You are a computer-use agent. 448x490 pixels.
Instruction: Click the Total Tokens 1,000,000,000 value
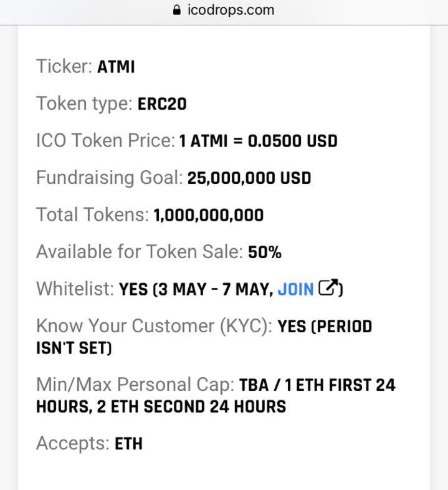coord(209,215)
